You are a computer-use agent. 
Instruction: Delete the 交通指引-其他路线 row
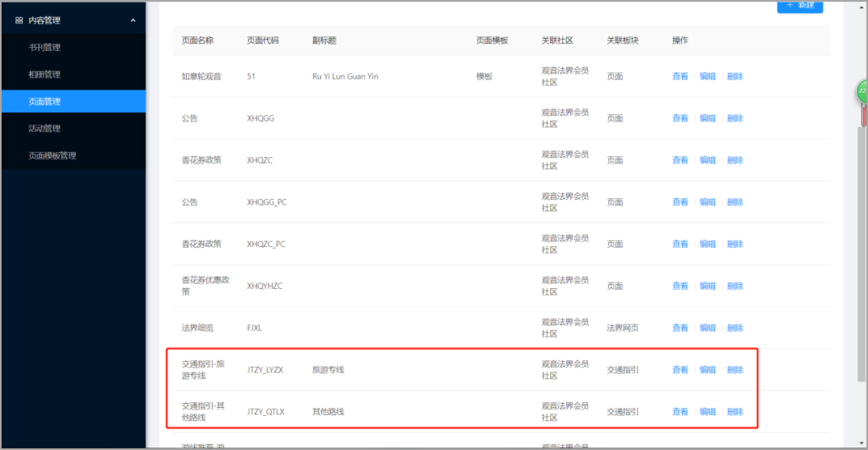coord(735,412)
